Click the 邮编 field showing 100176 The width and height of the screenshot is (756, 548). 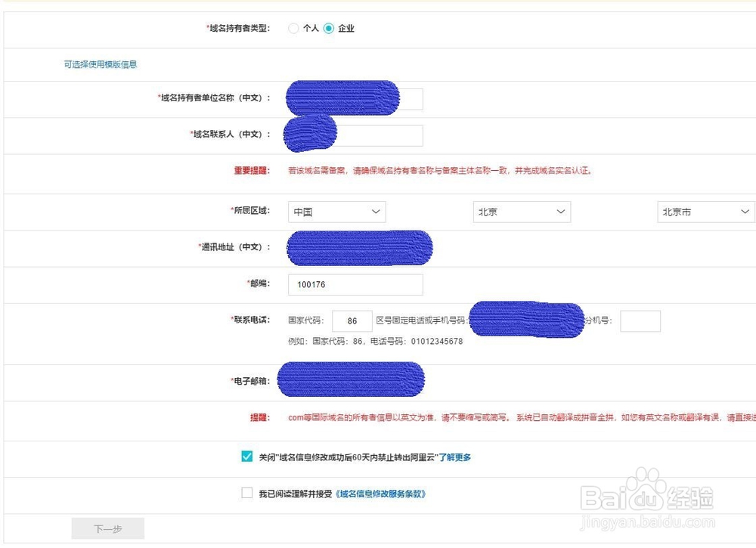[355, 284]
